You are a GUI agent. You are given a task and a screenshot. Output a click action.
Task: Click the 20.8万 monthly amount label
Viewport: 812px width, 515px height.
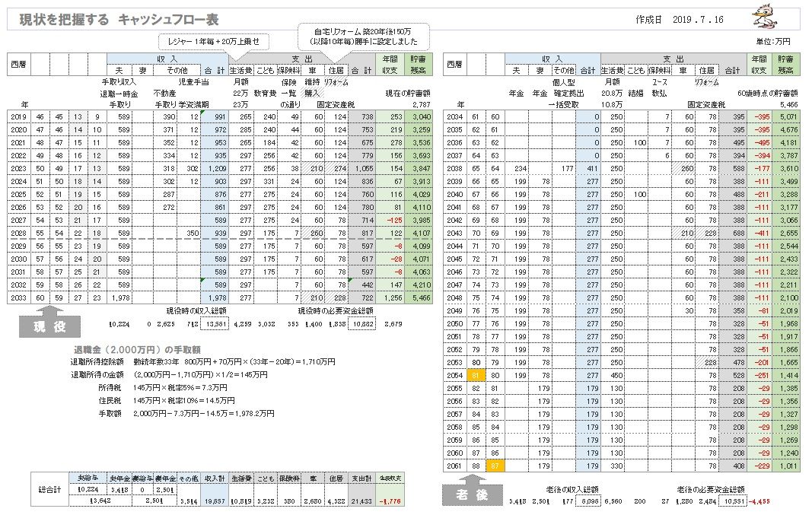coord(612,94)
